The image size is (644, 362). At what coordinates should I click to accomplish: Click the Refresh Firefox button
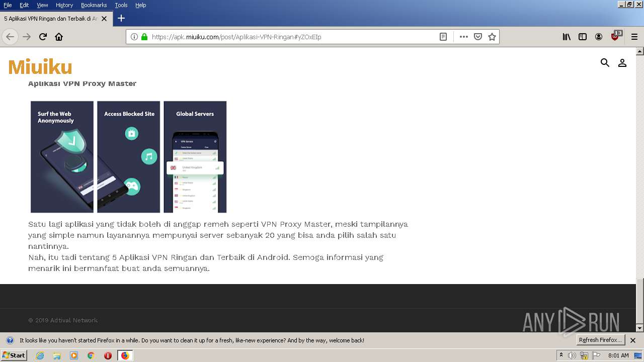point(600,340)
